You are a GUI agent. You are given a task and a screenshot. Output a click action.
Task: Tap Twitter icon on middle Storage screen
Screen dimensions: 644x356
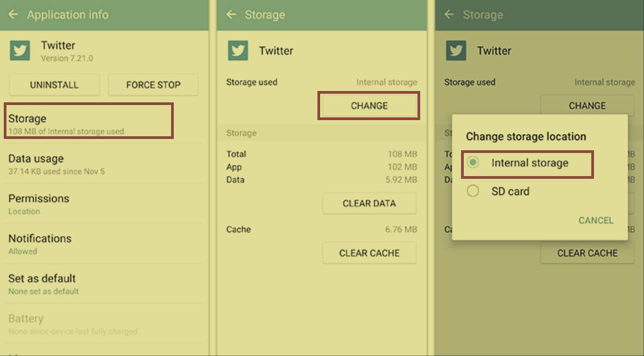[238, 51]
